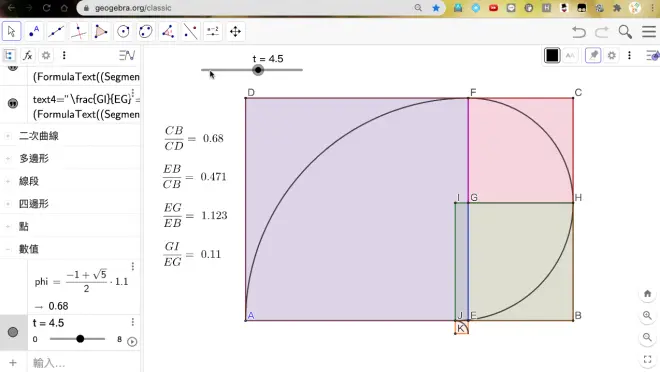Select point K below the rectangle
Viewport: 660px width, 372px height.
coord(455,334)
